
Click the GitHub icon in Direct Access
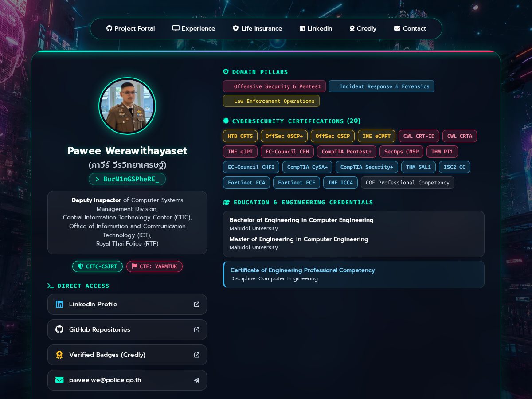pyautogui.click(x=59, y=329)
